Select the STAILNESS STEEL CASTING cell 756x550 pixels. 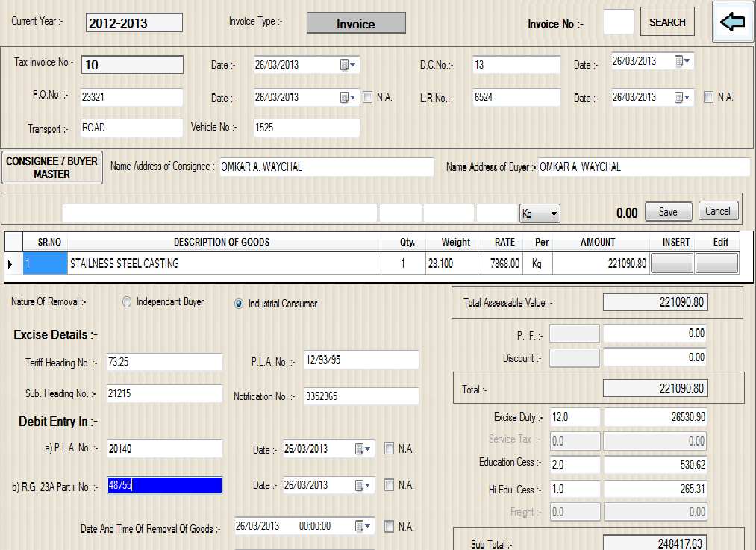[224, 263]
